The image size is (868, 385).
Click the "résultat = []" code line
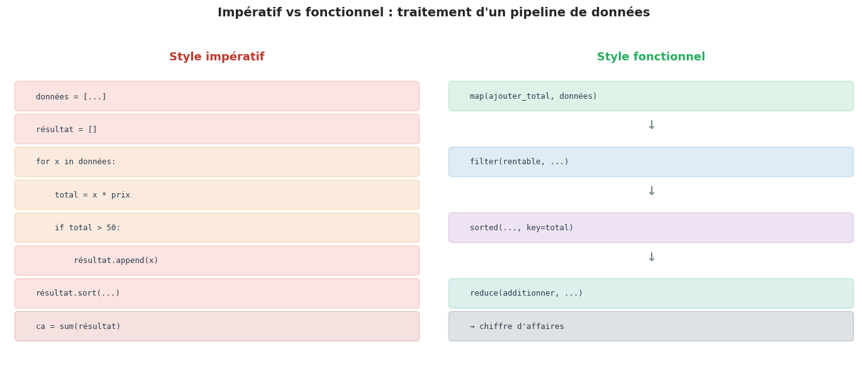coord(217,129)
